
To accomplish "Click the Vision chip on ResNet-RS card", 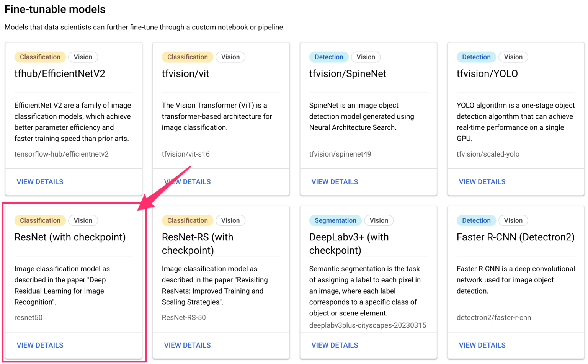I will tap(230, 220).
